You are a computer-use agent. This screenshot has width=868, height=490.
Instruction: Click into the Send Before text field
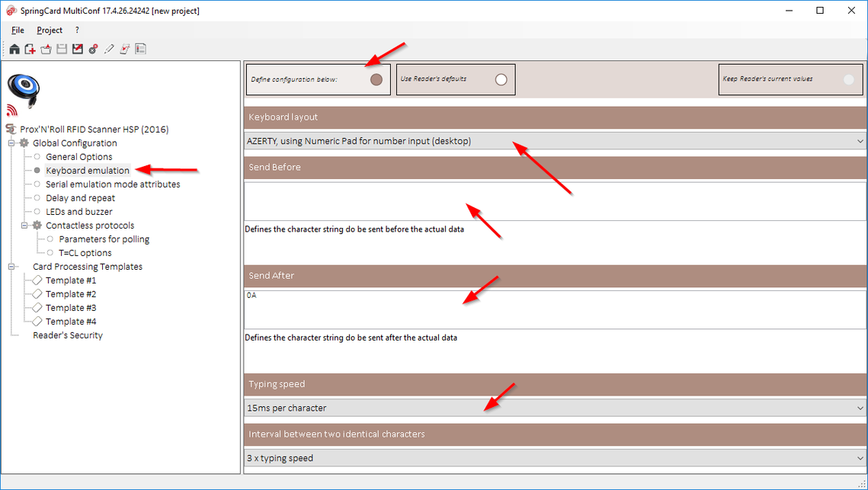(x=555, y=201)
